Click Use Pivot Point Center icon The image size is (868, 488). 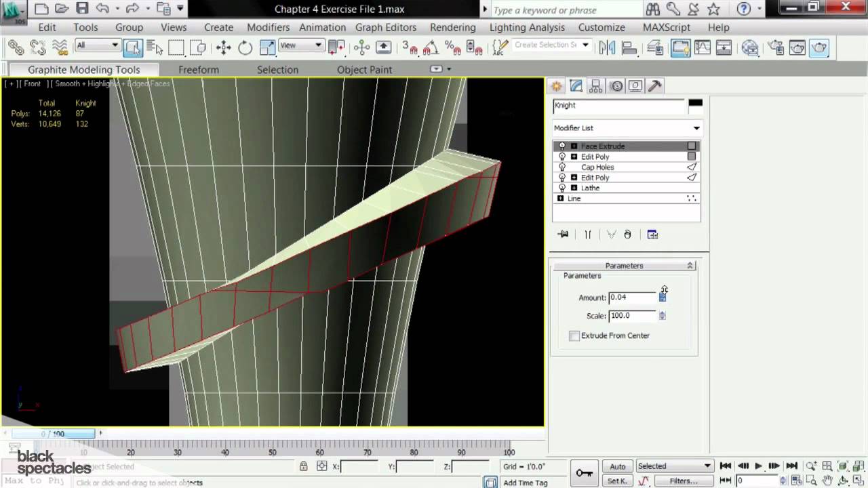coord(336,47)
